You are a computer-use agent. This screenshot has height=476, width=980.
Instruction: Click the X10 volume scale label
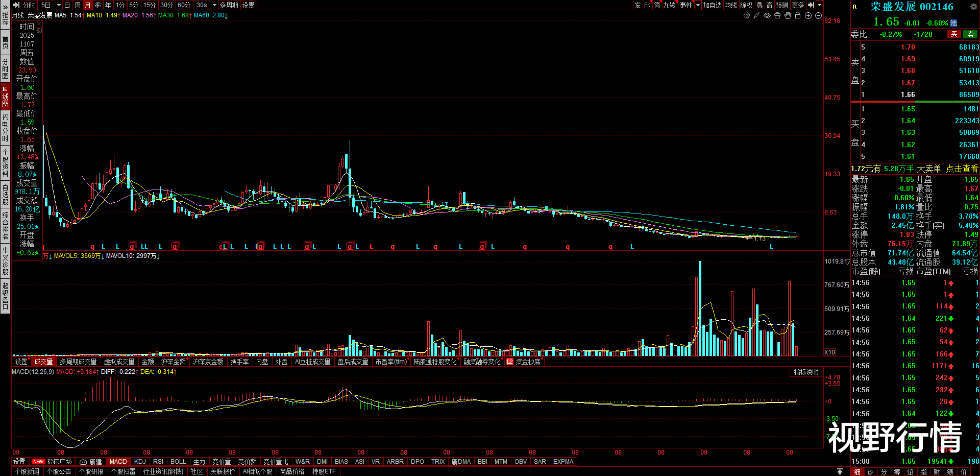click(830, 352)
